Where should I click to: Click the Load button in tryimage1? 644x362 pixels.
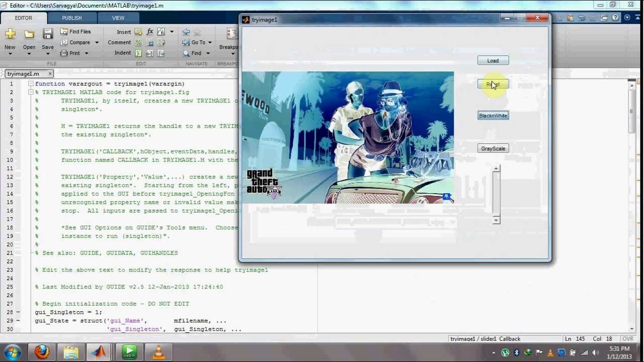click(x=493, y=61)
